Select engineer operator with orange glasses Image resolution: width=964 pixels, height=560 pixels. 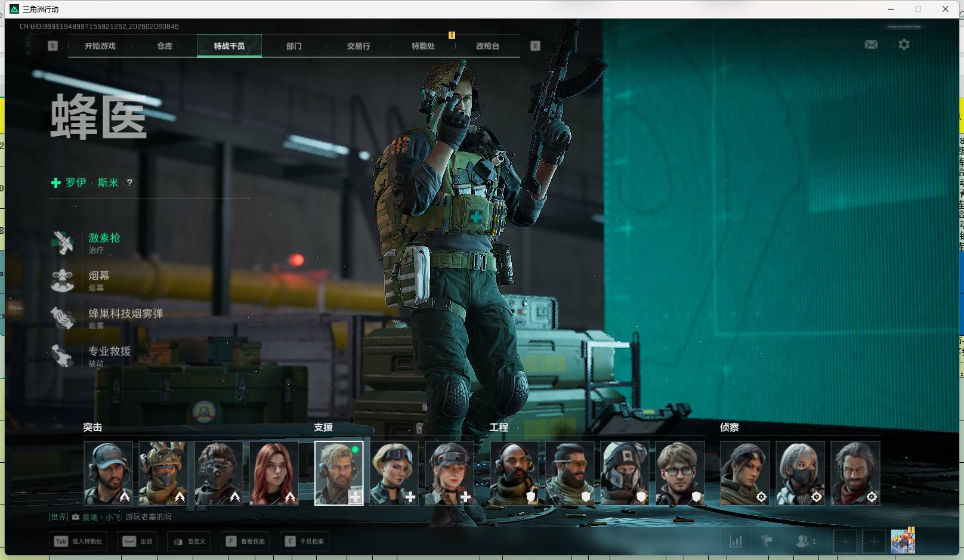[x=570, y=473]
